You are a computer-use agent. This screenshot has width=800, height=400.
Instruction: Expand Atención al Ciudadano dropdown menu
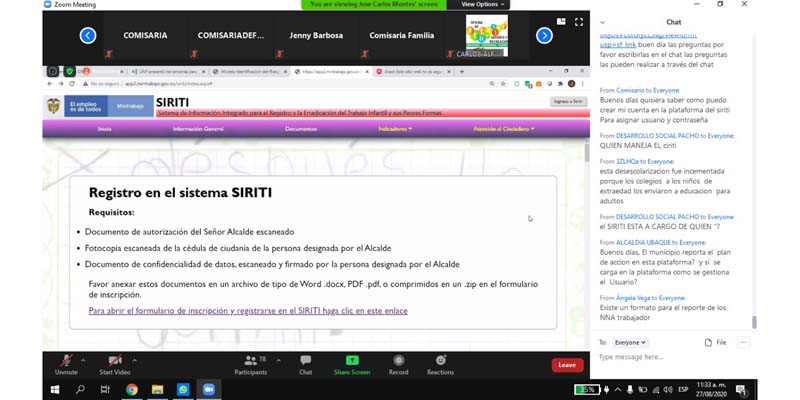point(504,129)
